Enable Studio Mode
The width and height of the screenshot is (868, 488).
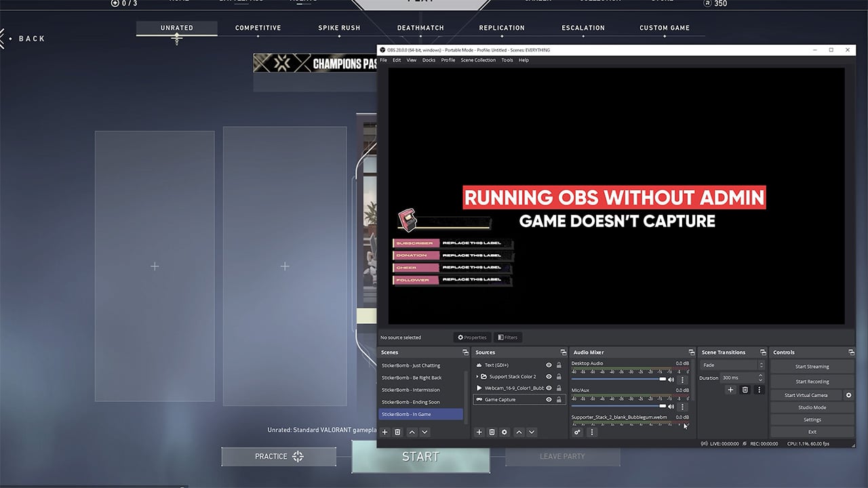point(812,407)
